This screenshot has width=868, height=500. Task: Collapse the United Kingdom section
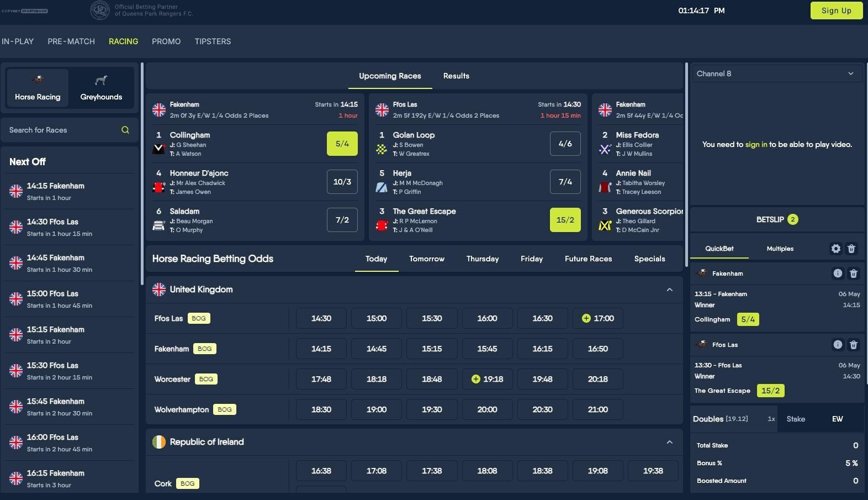click(x=670, y=290)
